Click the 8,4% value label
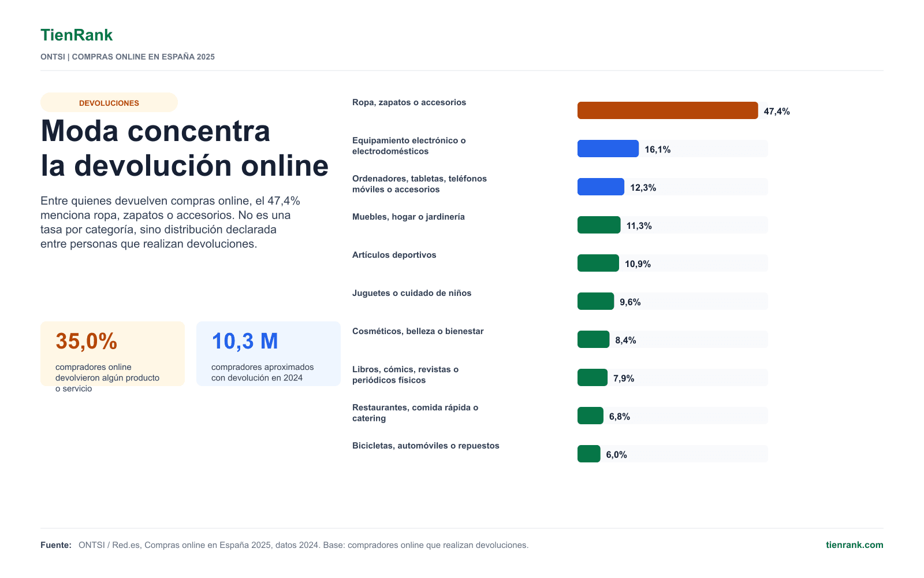Screen dimensions: 924x578 click(625, 340)
